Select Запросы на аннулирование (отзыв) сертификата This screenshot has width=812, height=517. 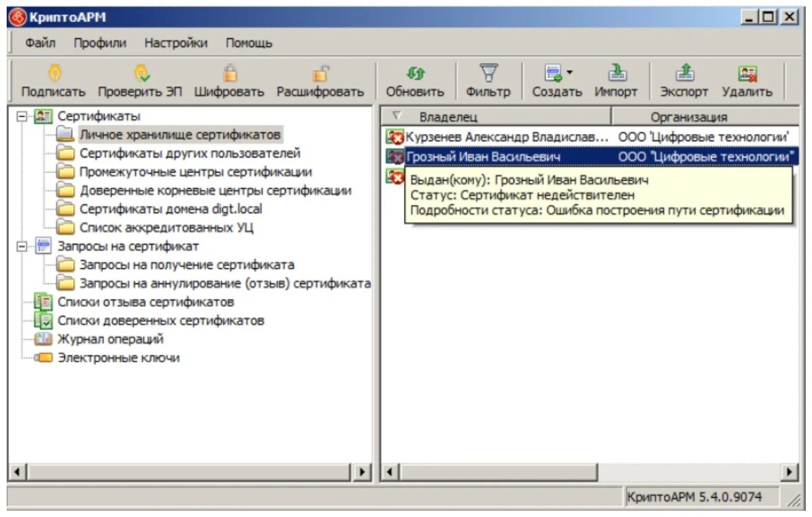pos(225,283)
